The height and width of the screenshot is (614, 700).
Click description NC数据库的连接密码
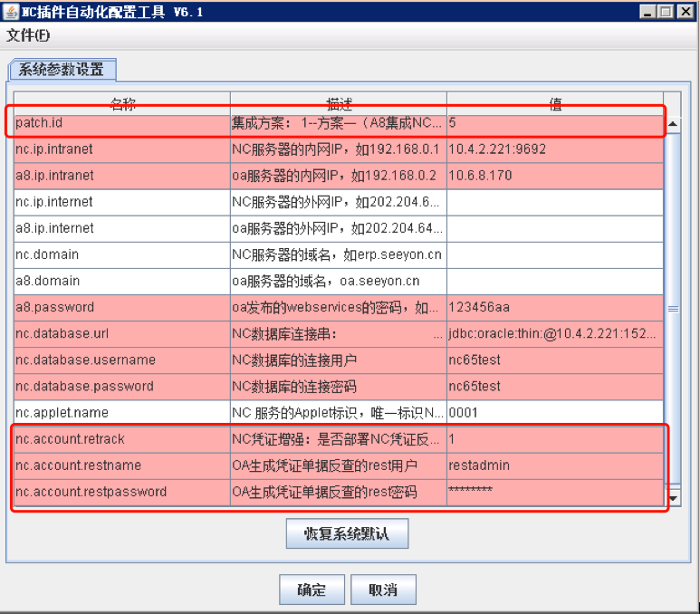(x=339, y=387)
